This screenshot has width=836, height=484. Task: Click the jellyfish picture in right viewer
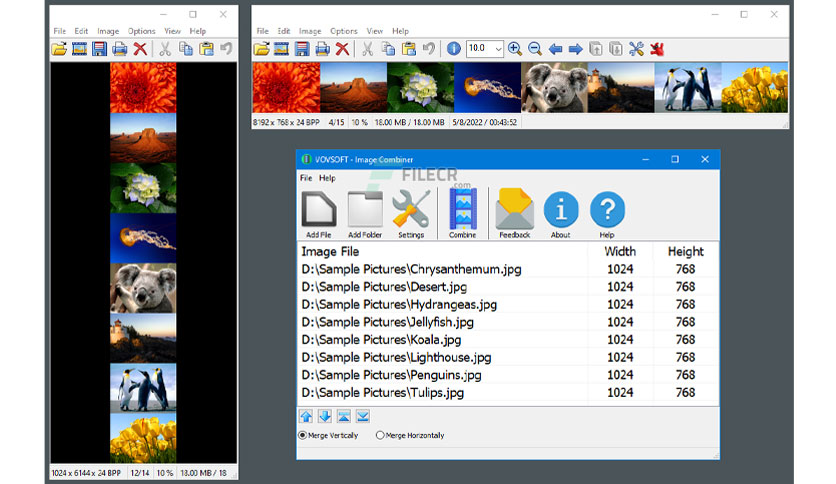(487, 87)
